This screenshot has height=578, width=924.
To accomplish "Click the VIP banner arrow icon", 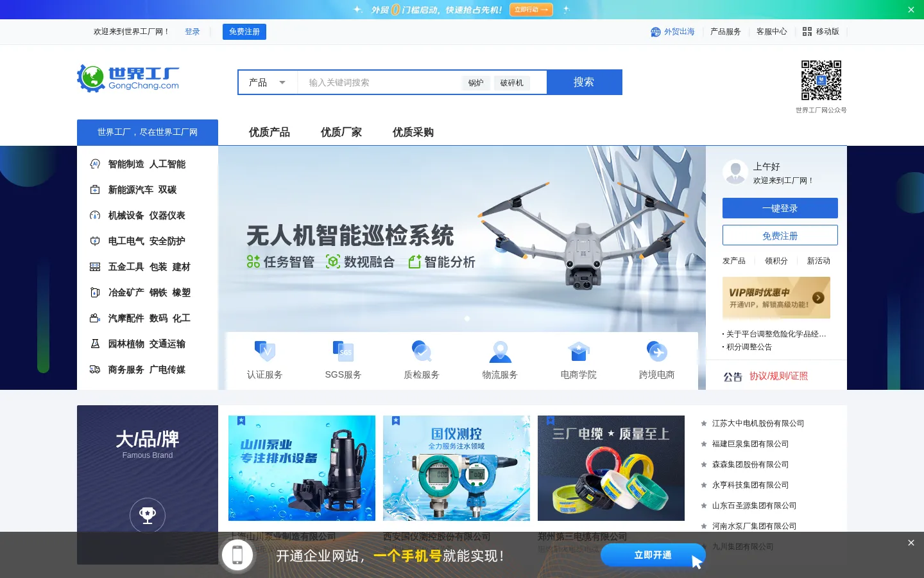I will [818, 297].
